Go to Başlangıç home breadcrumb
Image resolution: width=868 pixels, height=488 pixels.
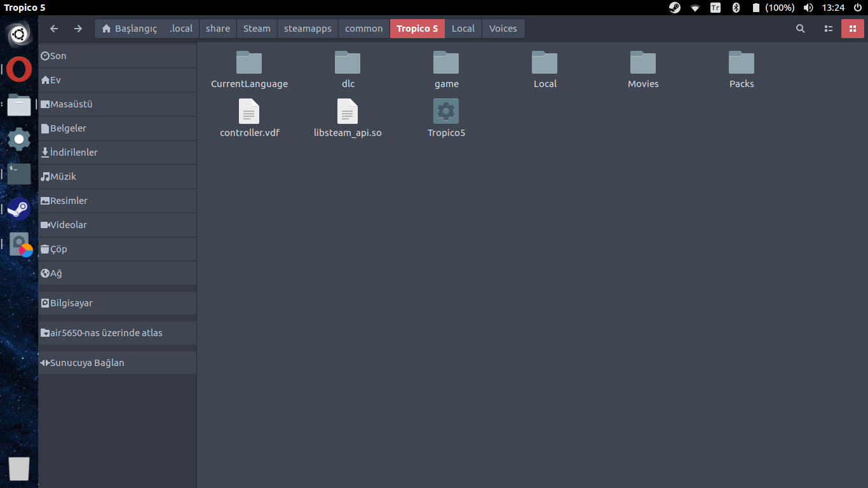(x=129, y=29)
